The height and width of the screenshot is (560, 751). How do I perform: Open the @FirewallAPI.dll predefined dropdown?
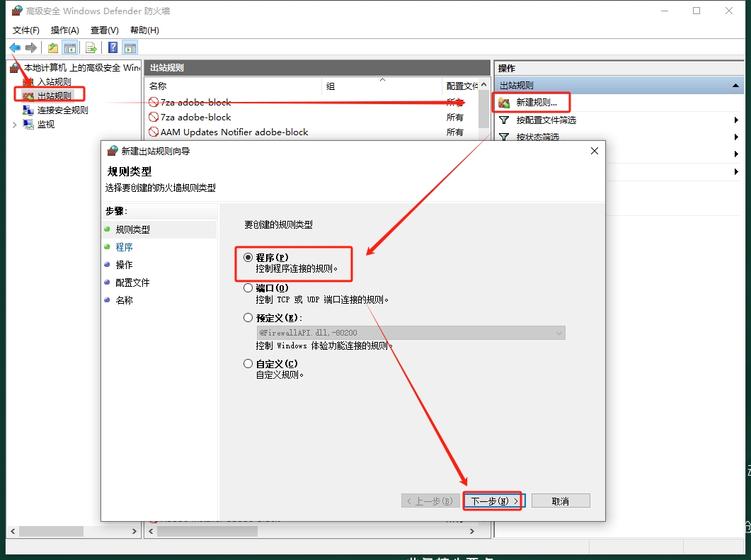tap(411, 333)
